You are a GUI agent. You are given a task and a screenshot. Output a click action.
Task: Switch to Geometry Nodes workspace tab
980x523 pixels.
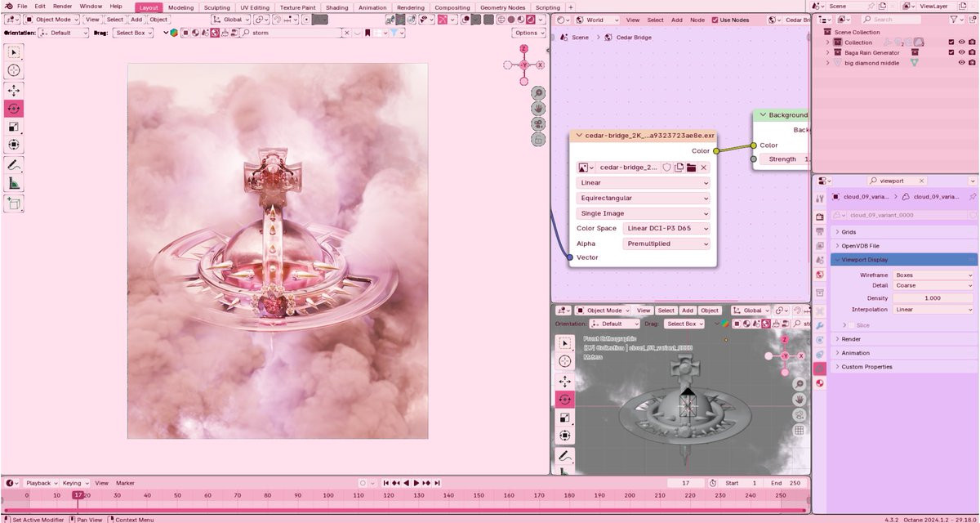(502, 7)
